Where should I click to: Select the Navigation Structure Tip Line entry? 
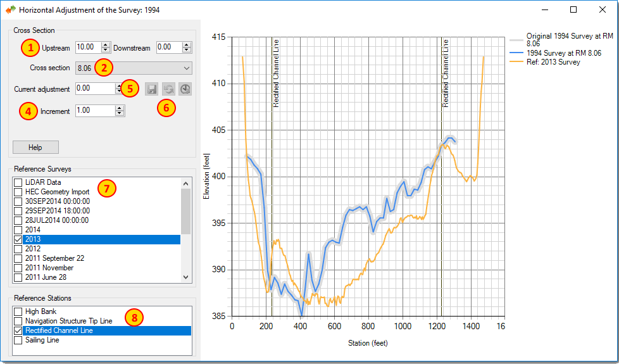click(68, 322)
